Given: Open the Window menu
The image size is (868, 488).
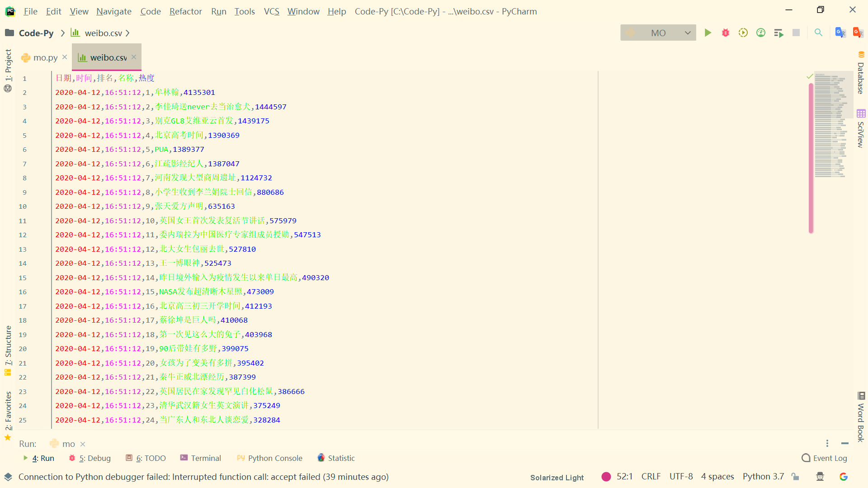Looking at the screenshot, I should click(303, 11).
